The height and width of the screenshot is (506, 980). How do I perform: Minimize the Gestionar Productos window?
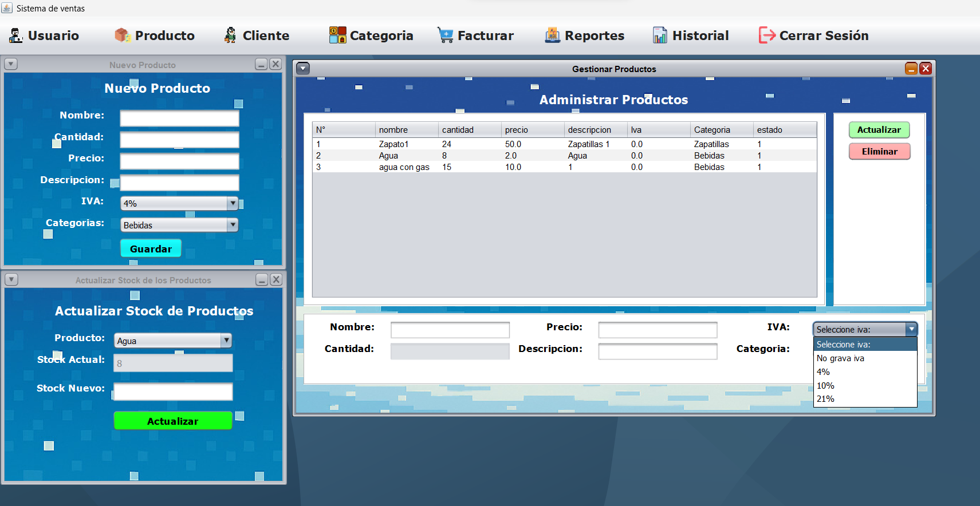click(911, 69)
